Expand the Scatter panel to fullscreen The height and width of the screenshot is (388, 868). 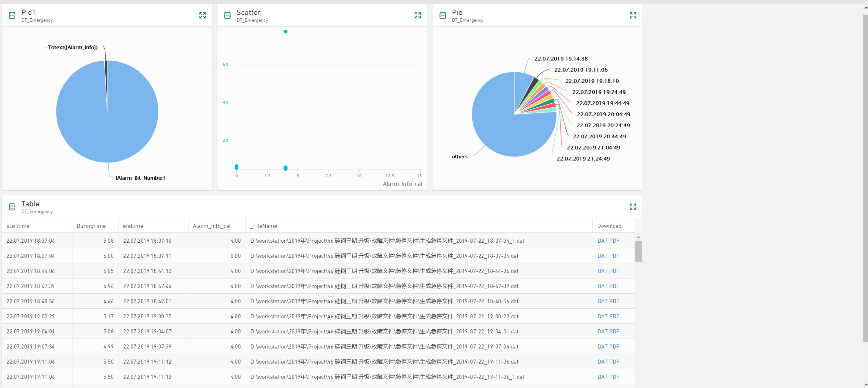418,15
